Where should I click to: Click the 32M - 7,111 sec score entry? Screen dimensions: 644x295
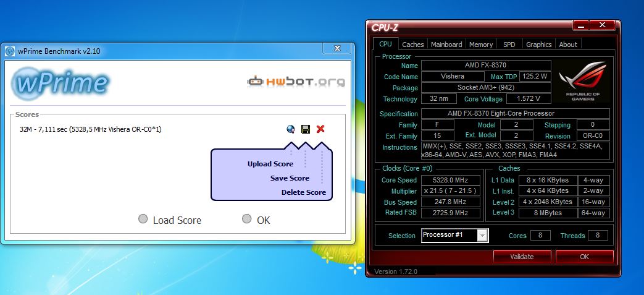click(x=90, y=129)
